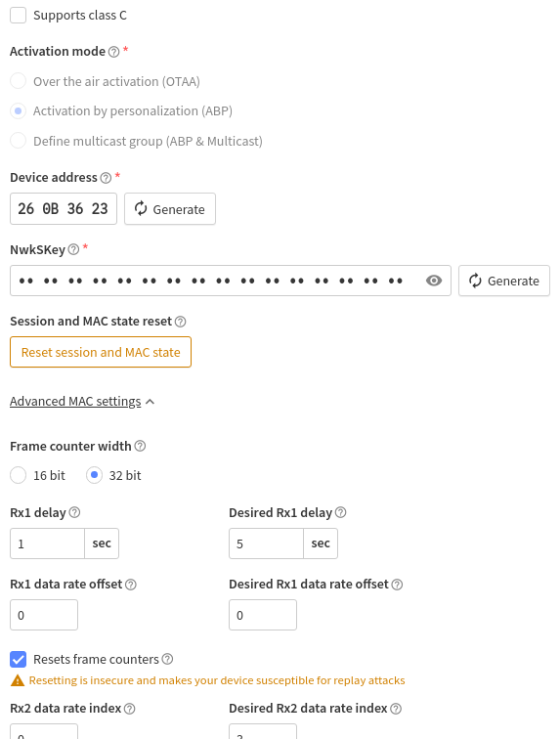Click the Resets frame counters help icon
560x739 pixels.
167,660
